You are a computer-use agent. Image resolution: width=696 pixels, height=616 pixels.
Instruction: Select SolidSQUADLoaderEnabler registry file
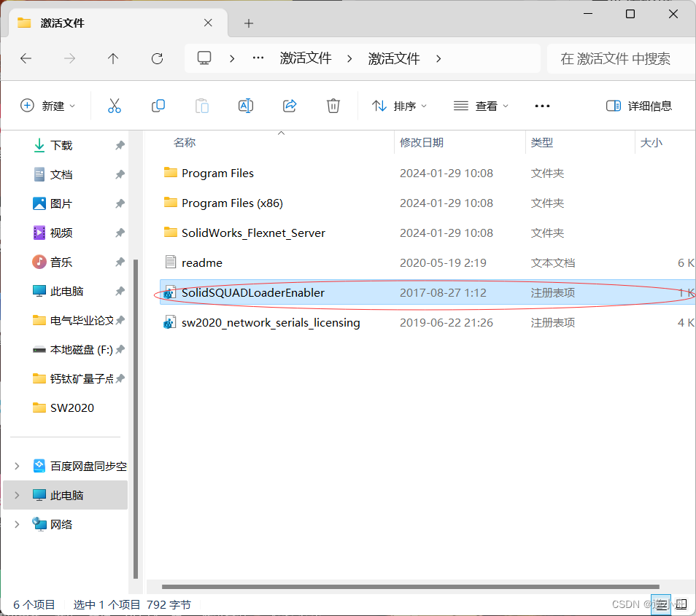[427, 293]
